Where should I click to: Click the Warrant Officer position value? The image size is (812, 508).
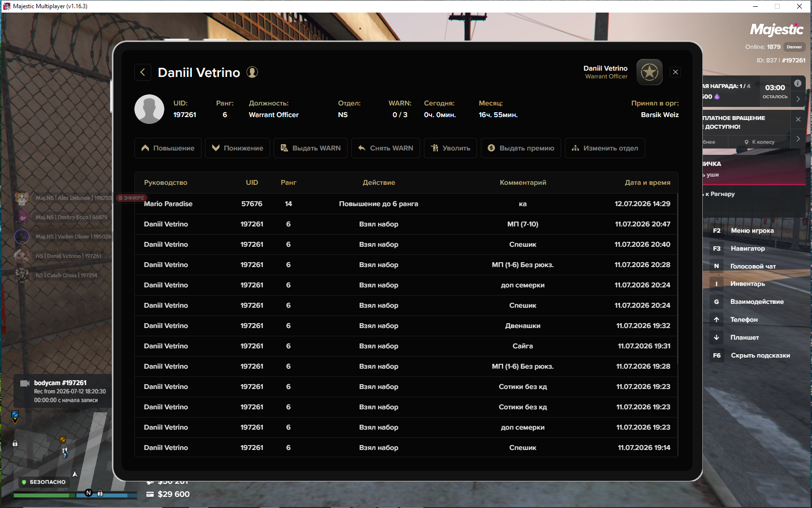click(274, 115)
